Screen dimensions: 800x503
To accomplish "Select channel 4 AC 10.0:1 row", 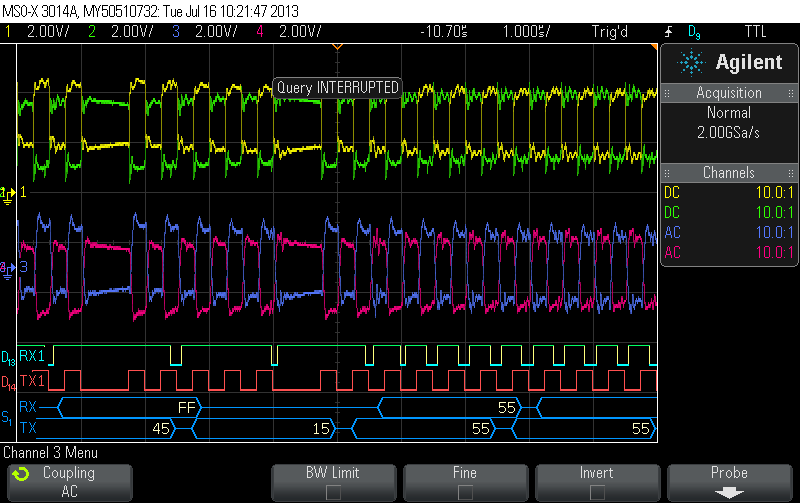I will (x=729, y=252).
